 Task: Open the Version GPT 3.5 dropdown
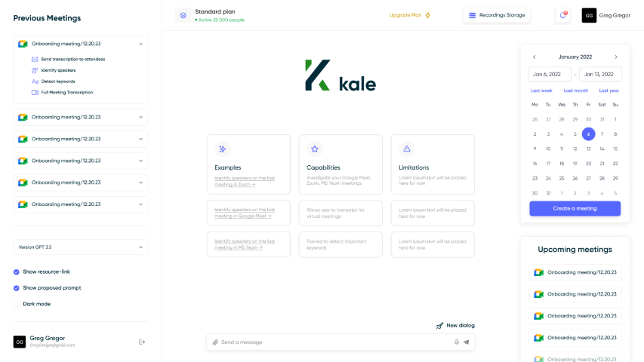pos(81,247)
